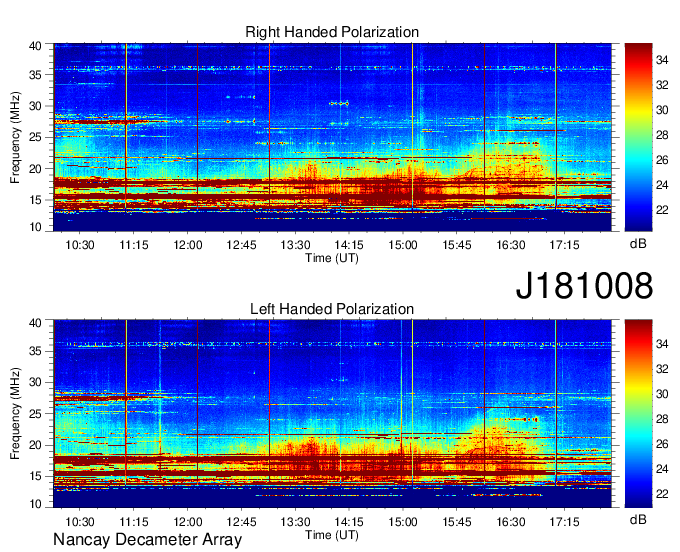The image size is (680, 552).
Task: Click the 34 dB tick on lower colorbar
Action: click(x=662, y=344)
